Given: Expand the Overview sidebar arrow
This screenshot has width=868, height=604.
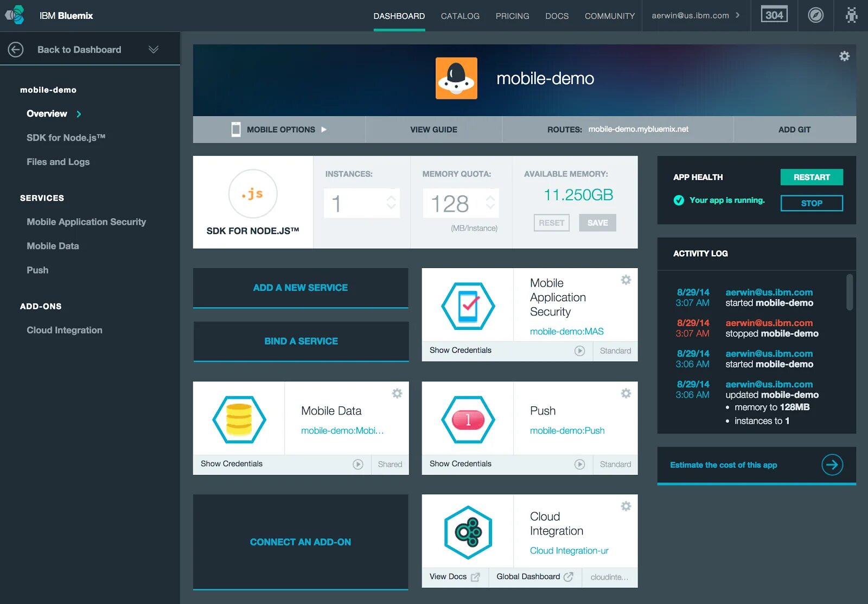Looking at the screenshot, I should pos(79,114).
